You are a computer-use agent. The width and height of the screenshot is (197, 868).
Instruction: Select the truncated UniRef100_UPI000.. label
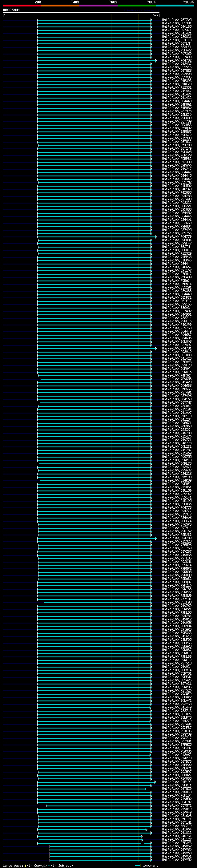coord(178,355)
